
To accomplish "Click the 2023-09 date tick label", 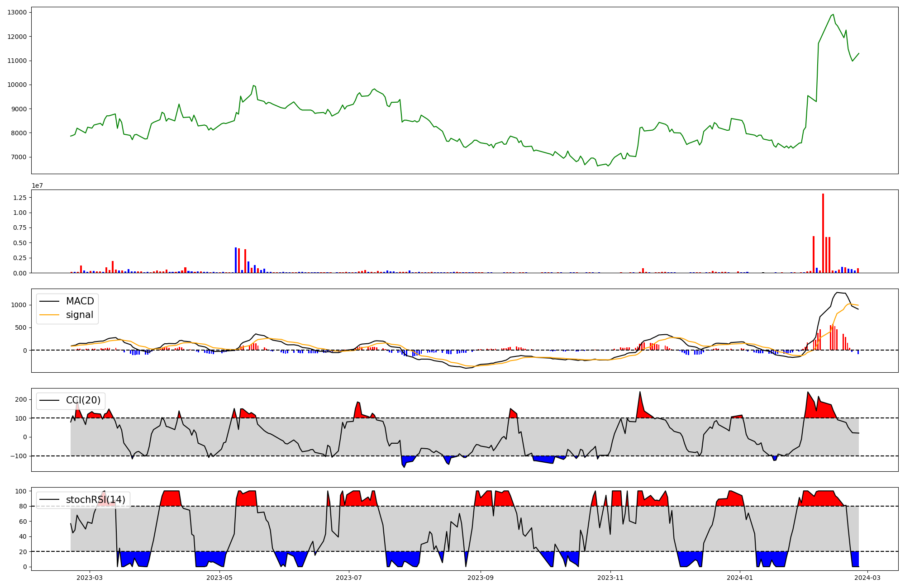I will (481, 577).
